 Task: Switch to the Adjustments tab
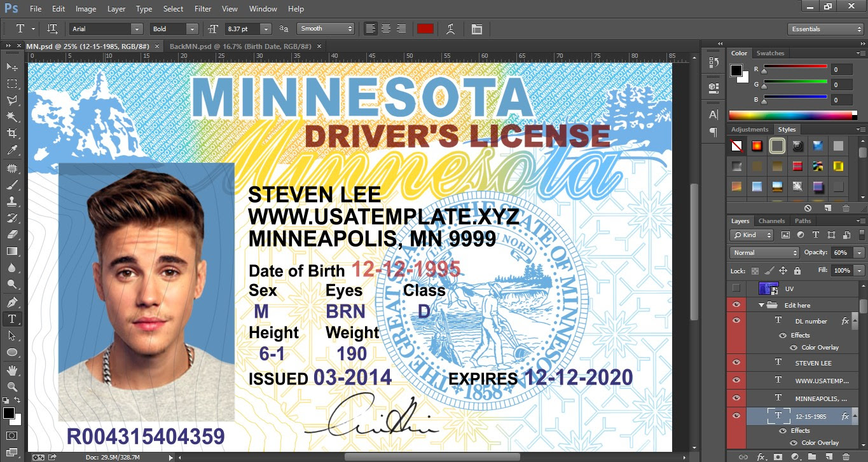coord(750,129)
